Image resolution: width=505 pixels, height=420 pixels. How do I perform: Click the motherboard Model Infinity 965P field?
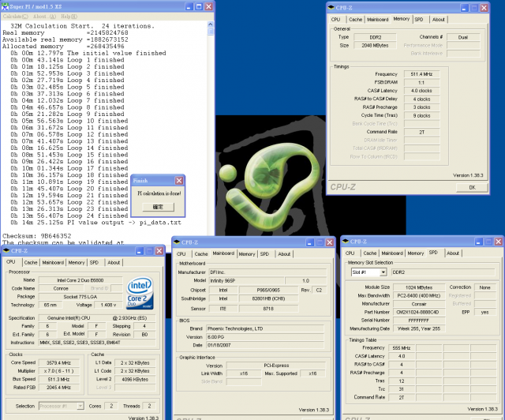247,281
